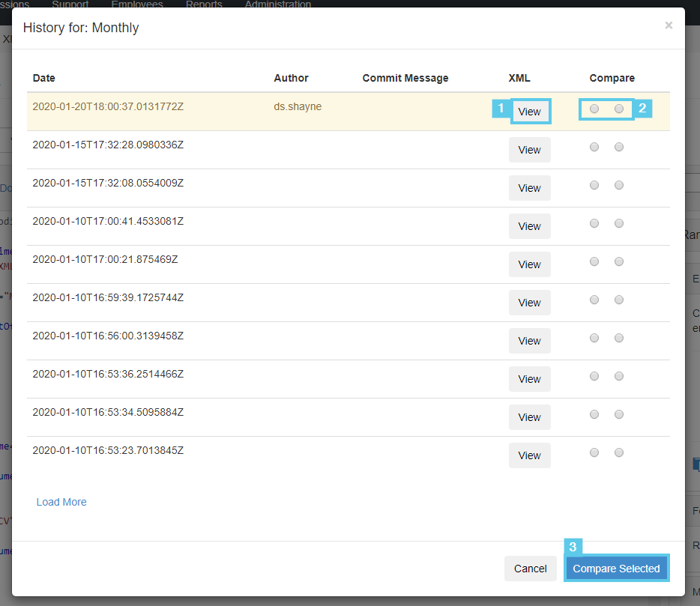Image resolution: width=700 pixels, height=606 pixels.
Task: View XML for revision 2020-01-15T17:32:28
Action: coord(529,150)
